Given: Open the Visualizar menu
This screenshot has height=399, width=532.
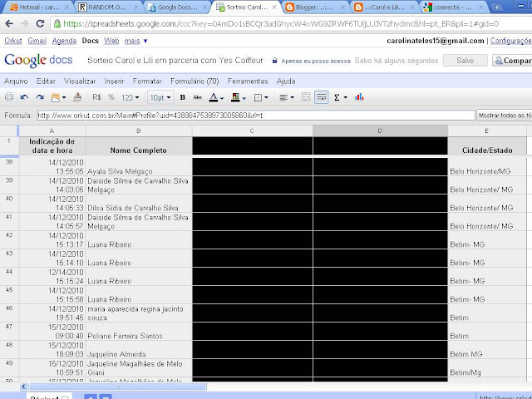Looking at the screenshot, I should click(x=80, y=81).
